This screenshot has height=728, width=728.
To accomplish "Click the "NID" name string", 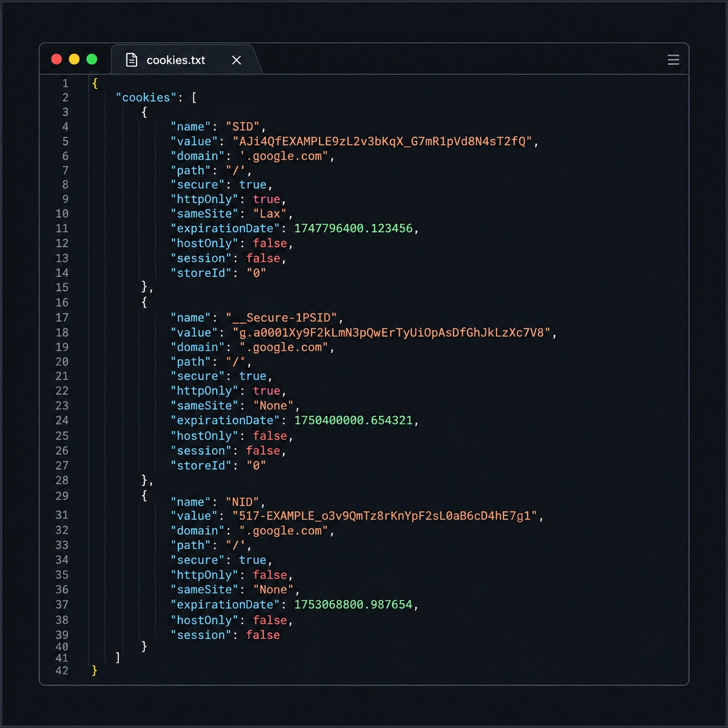I will pyautogui.click(x=243, y=502).
